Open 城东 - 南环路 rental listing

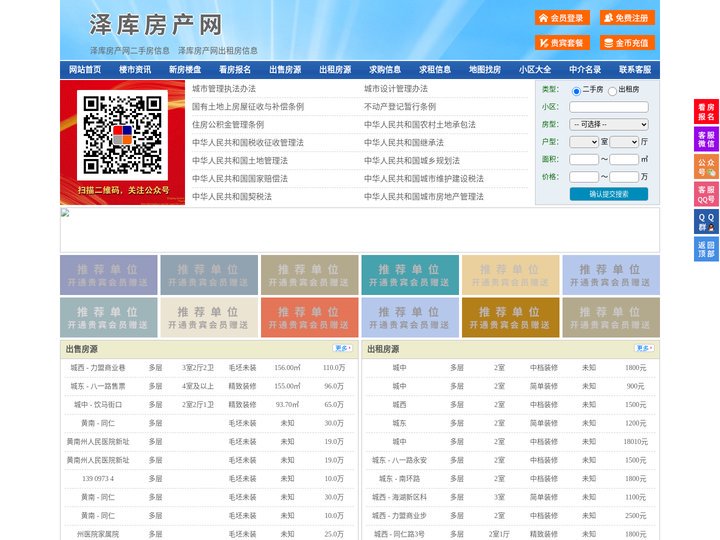[399, 478]
